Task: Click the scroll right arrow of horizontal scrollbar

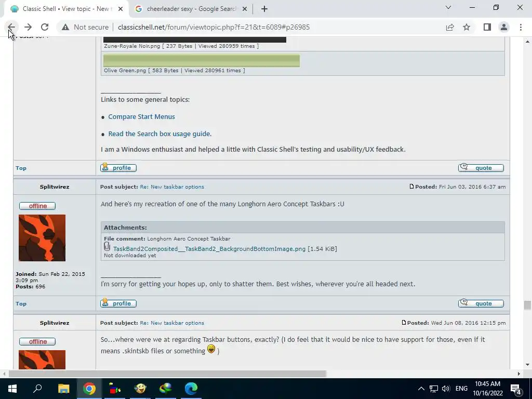Action: click(x=519, y=374)
